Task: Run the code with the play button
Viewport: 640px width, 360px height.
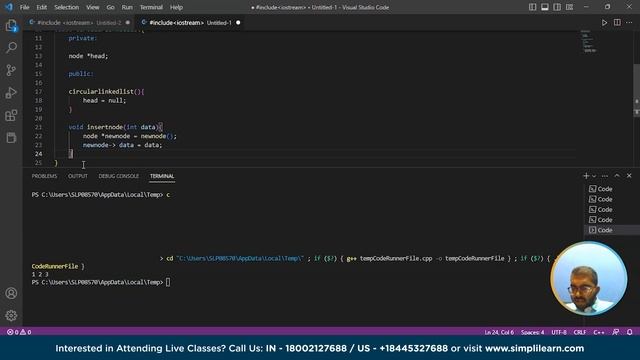Action: click(604, 23)
